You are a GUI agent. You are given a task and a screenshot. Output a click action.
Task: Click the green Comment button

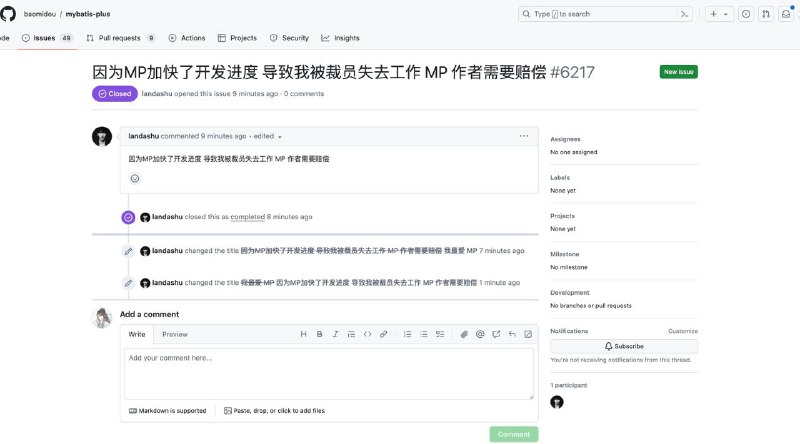[514, 434]
